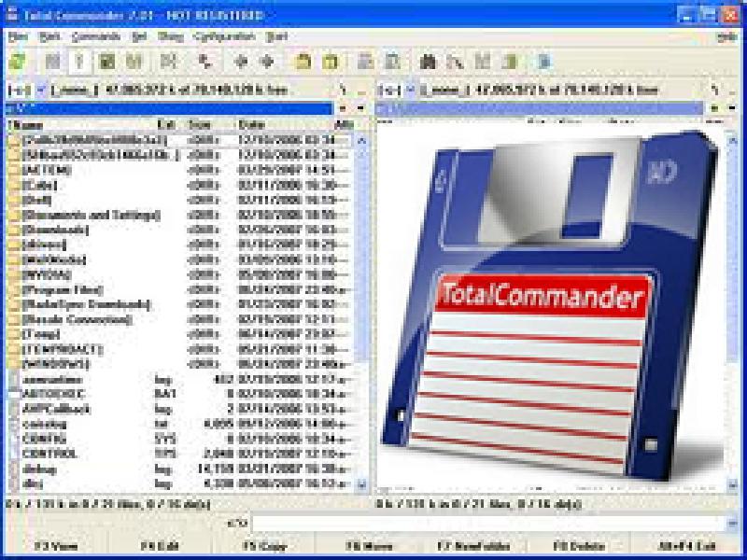Viewport: 747px width, 560px height.
Task: Open the Commands menu
Action: click(x=96, y=36)
